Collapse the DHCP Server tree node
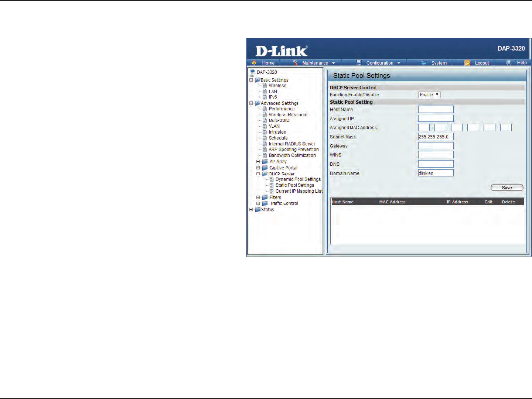Screen dimensions: 532x399 [258, 174]
